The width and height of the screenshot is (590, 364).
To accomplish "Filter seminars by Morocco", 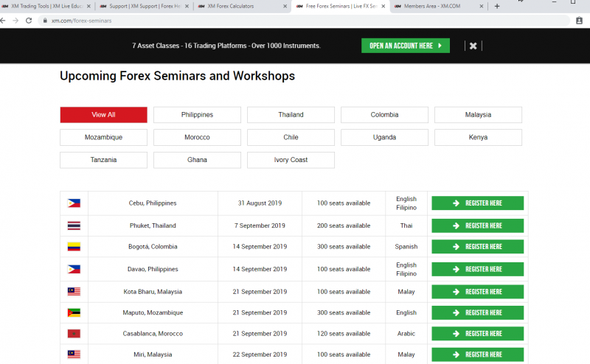I will click(197, 137).
